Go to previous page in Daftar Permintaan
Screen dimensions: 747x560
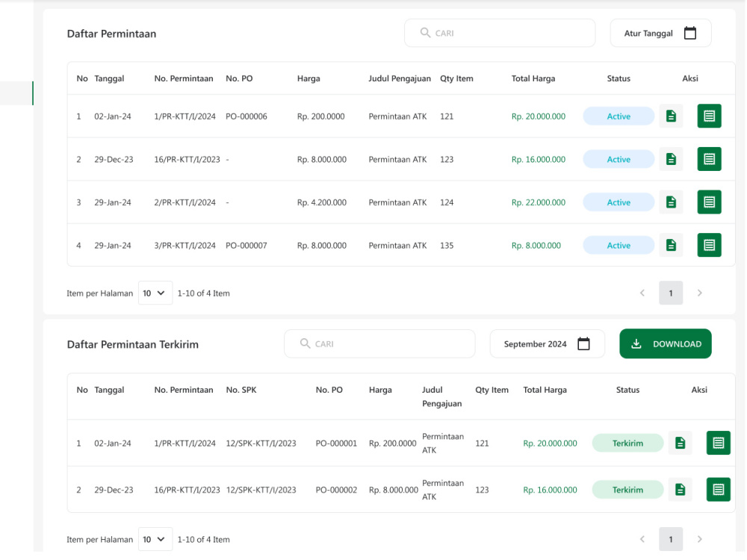[642, 293]
